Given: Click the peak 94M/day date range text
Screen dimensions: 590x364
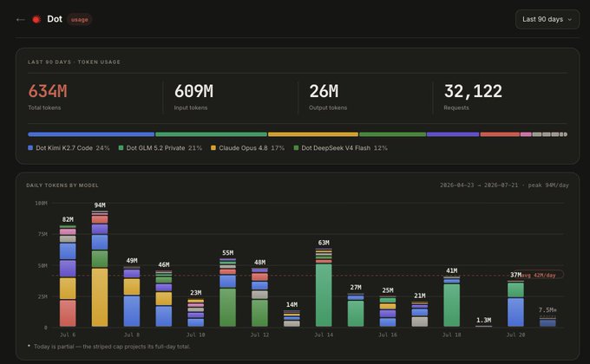Looking at the screenshot, I should coord(504,185).
